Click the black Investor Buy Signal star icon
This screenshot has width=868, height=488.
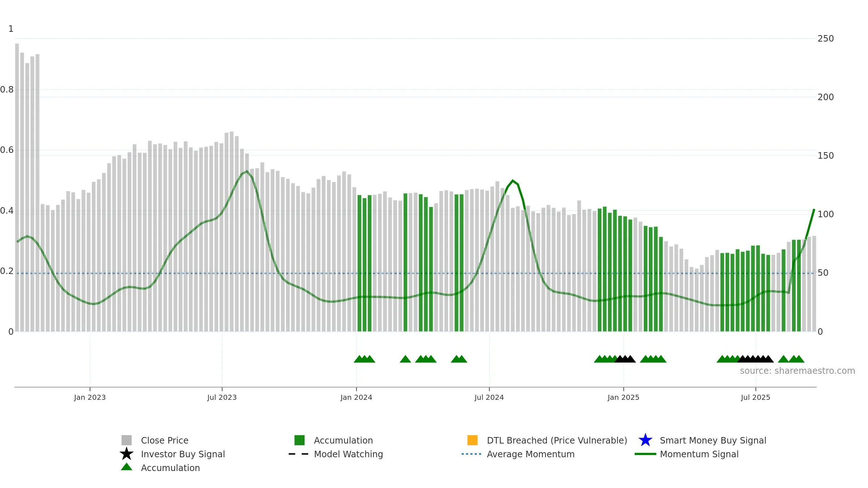[127, 454]
